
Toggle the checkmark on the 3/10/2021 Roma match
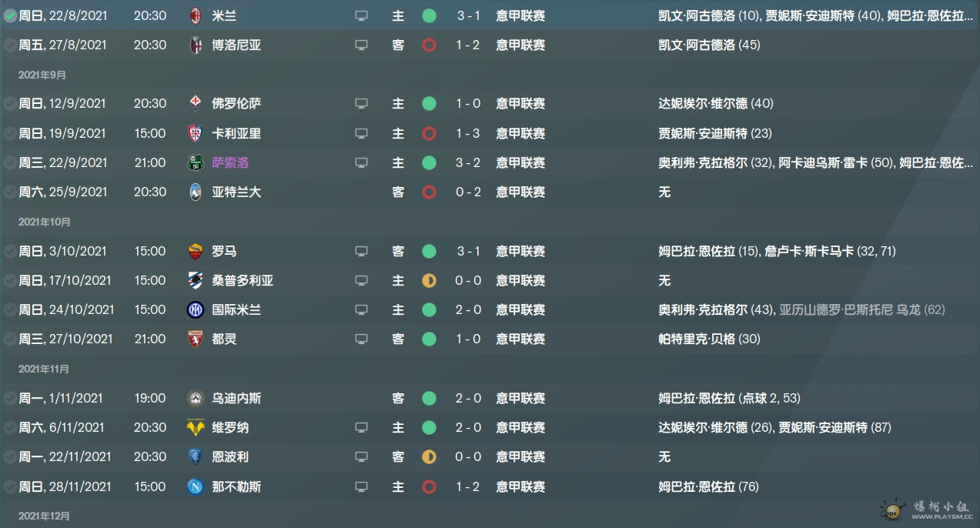point(9,251)
